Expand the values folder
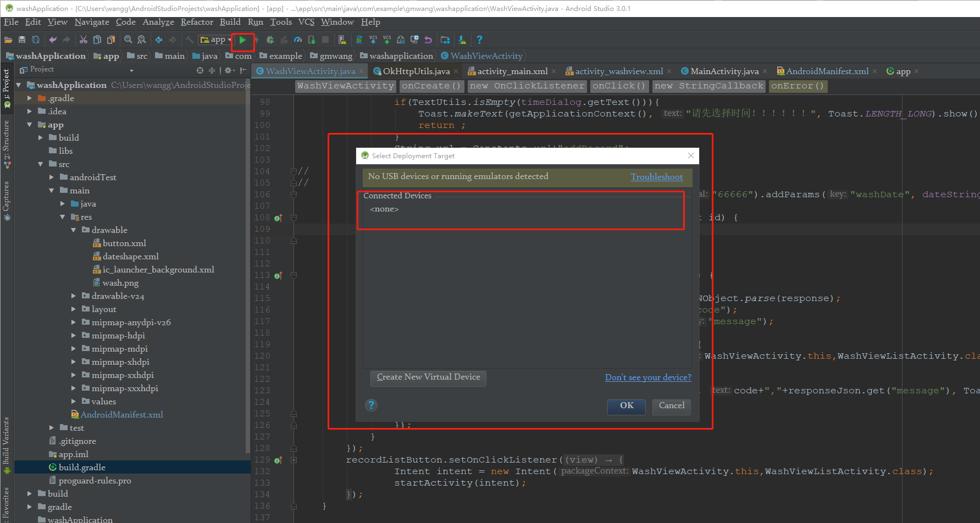Screen dimensions: 980x523 74,401
